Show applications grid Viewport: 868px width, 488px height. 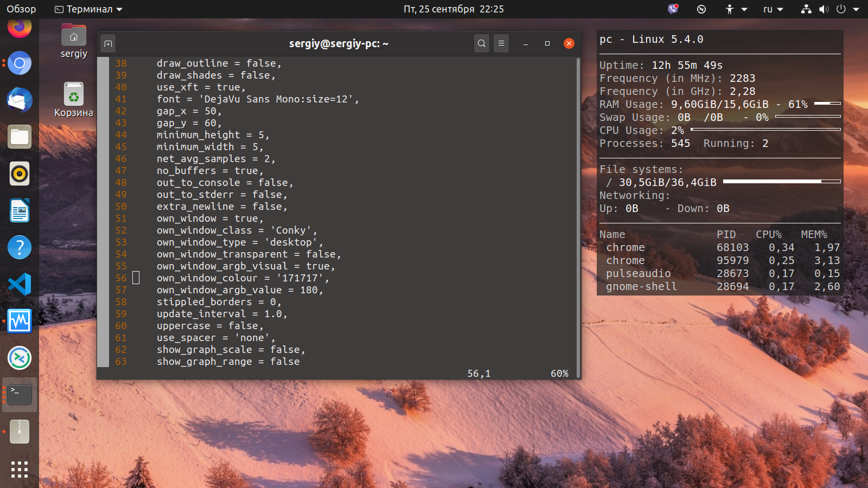pos(20,469)
